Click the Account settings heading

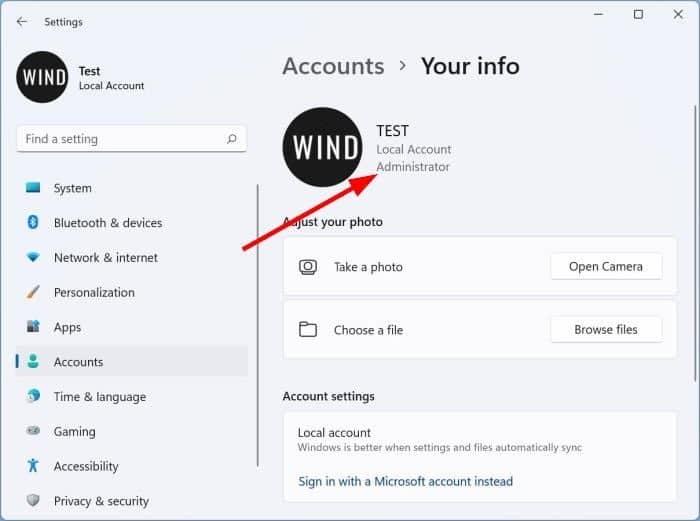coord(329,396)
